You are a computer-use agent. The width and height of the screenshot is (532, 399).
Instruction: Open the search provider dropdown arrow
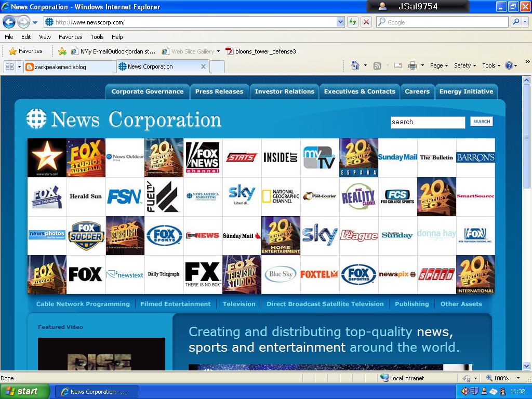coord(525,22)
